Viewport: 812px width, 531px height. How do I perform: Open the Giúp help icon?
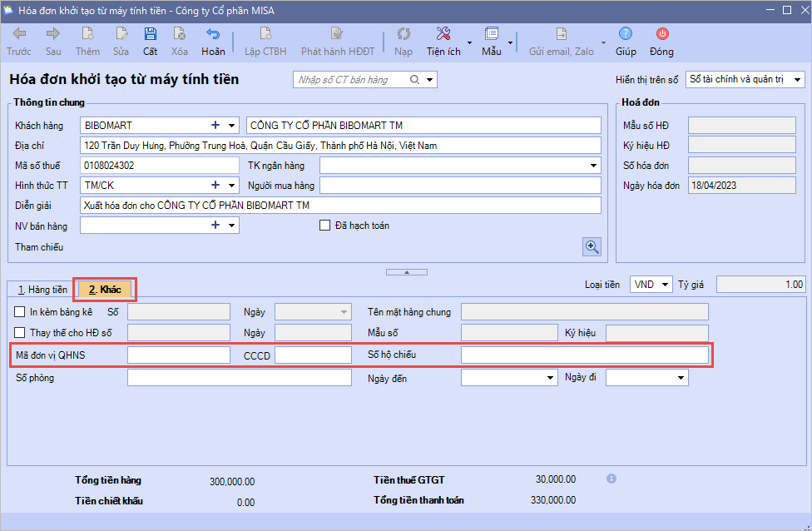click(x=626, y=35)
